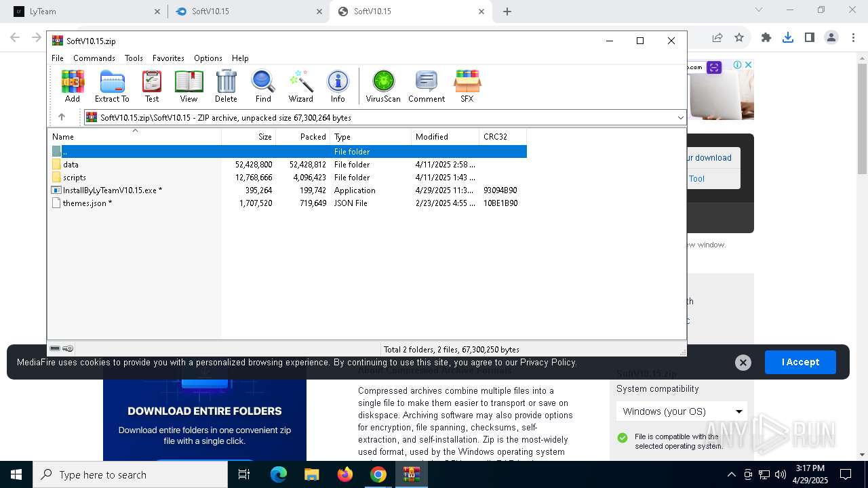Switch to the LyTeam browser tab
The image size is (868, 488).
tap(88, 12)
